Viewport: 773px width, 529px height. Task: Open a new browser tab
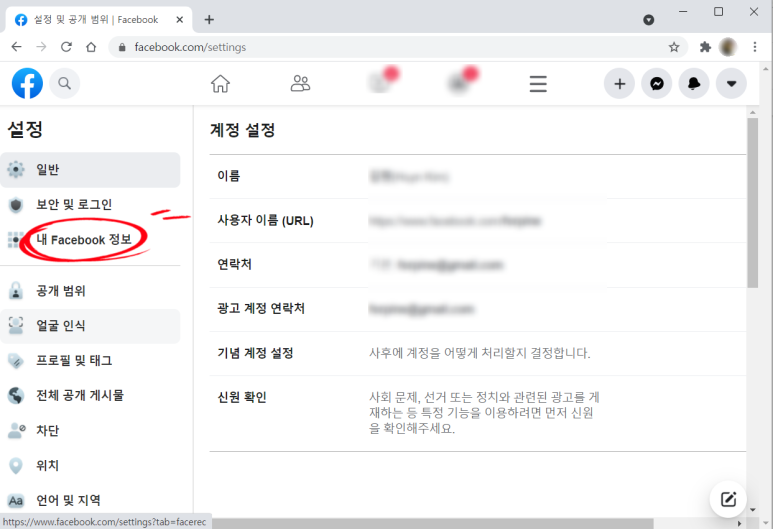(209, 20)
